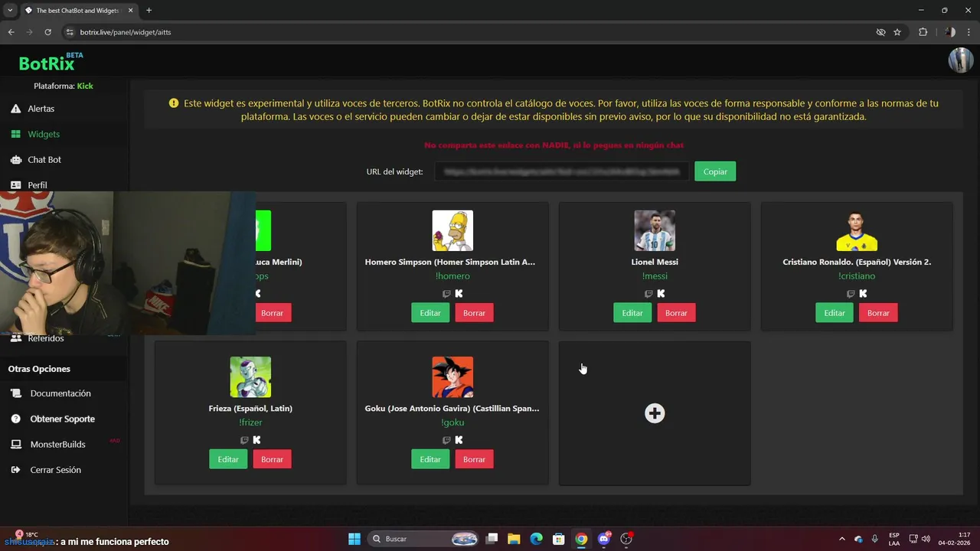Click the !messi command text
The height and width of the screenshot is (551, 980).
pyautogui.click(x=655, y=276)
